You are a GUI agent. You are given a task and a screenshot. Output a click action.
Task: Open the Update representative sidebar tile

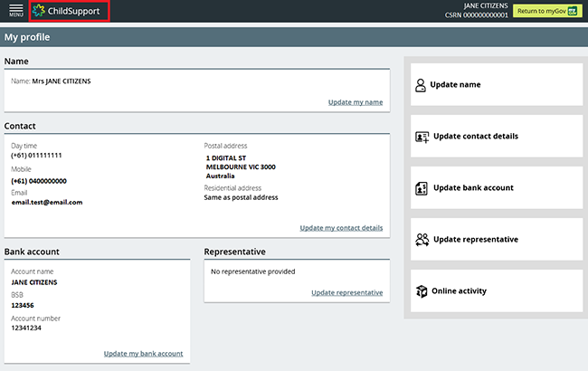point(495,240)
